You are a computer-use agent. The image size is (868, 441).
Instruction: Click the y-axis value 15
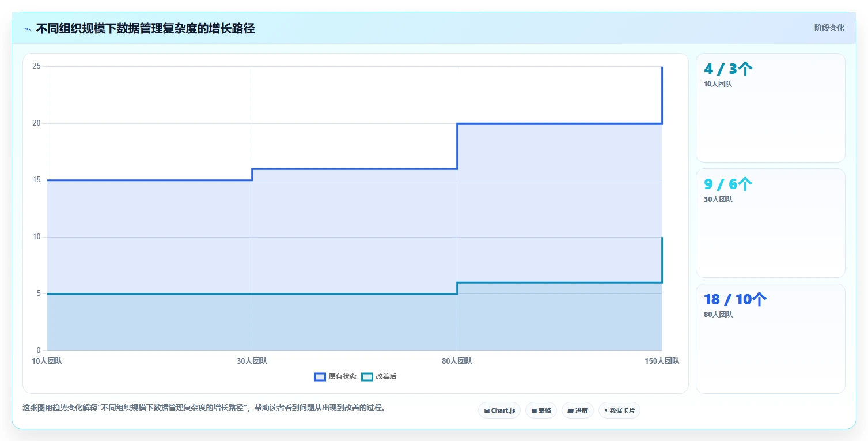[37, 180]
